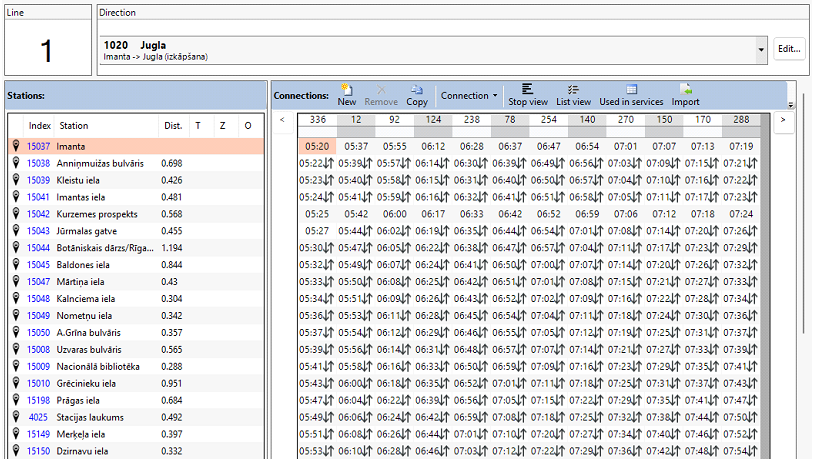The width and height of the screenshot is (814, 470).
Task: Select connection column header 336
Action: click(x=318, y=120)
